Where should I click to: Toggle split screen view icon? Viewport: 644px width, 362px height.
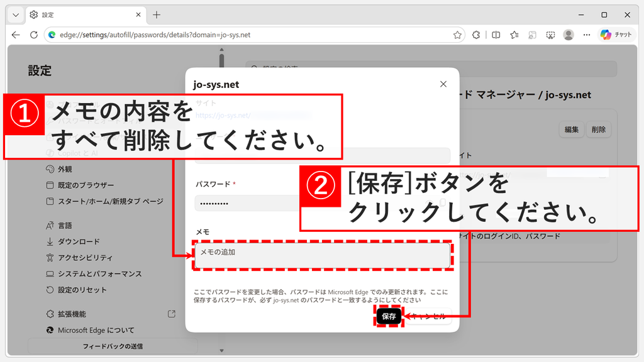[x=496, y=35]
